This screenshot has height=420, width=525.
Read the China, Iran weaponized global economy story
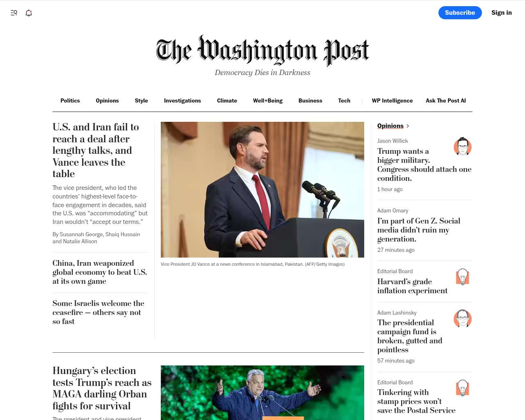point(100,272)
